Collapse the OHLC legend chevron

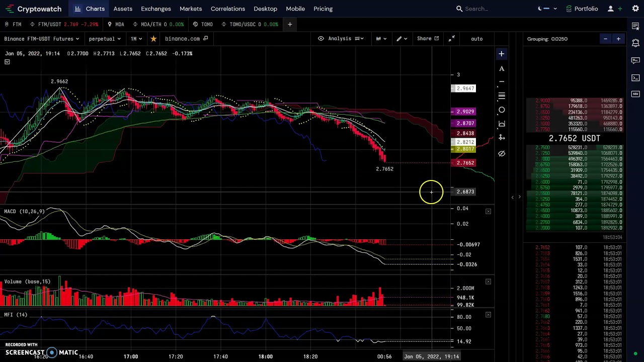pyautogui.click(x=7, y=62)
